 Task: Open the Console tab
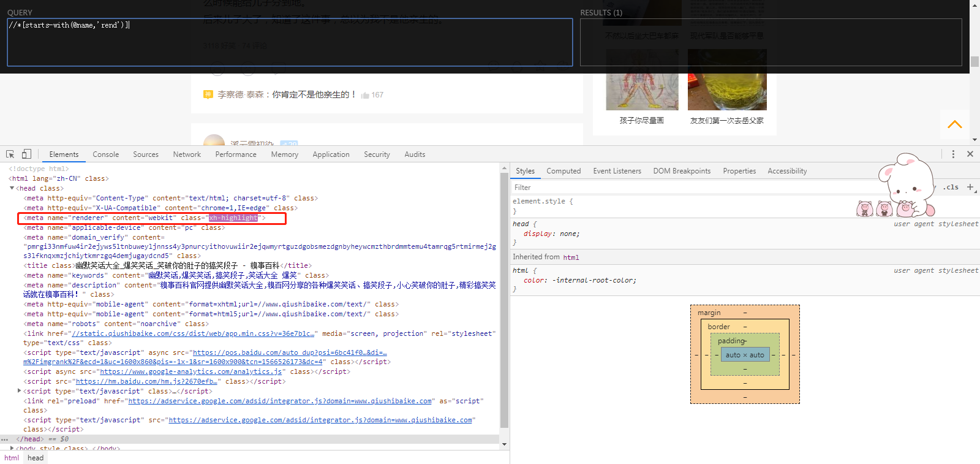[105, 154]
